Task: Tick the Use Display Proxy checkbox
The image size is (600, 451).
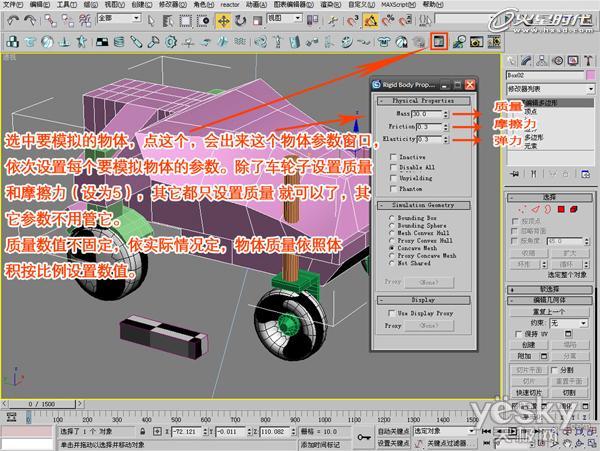Action: point(391,313)
